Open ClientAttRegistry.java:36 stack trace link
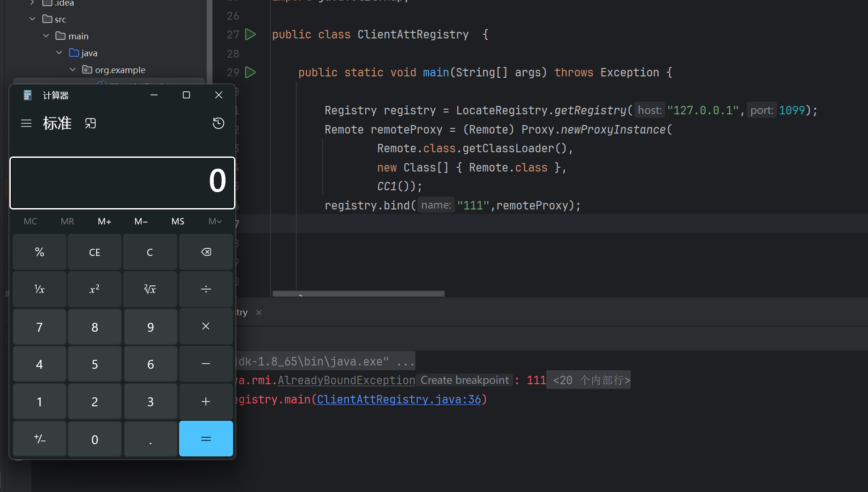868x492 pixels. click(399, 399)
